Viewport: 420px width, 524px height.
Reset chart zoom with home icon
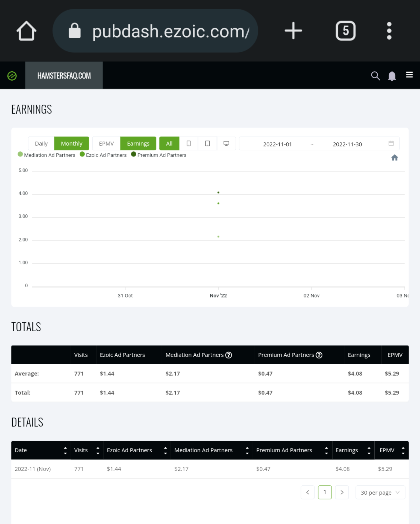tap(394, 158)
